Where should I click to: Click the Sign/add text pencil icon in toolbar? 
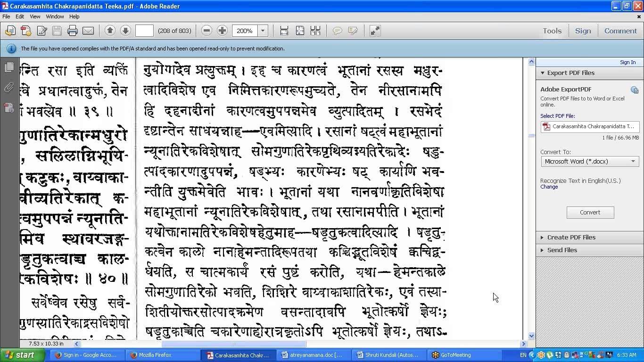(41, 31)
